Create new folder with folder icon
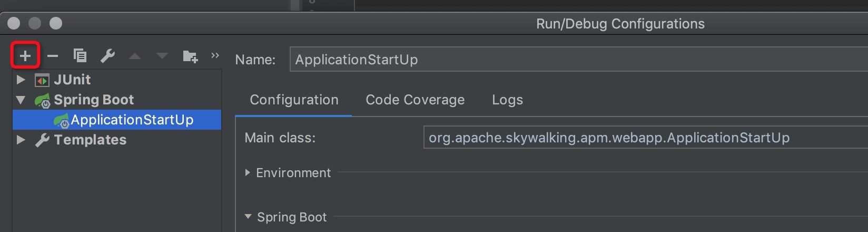868x232 pixels. [x=190, y=56]
